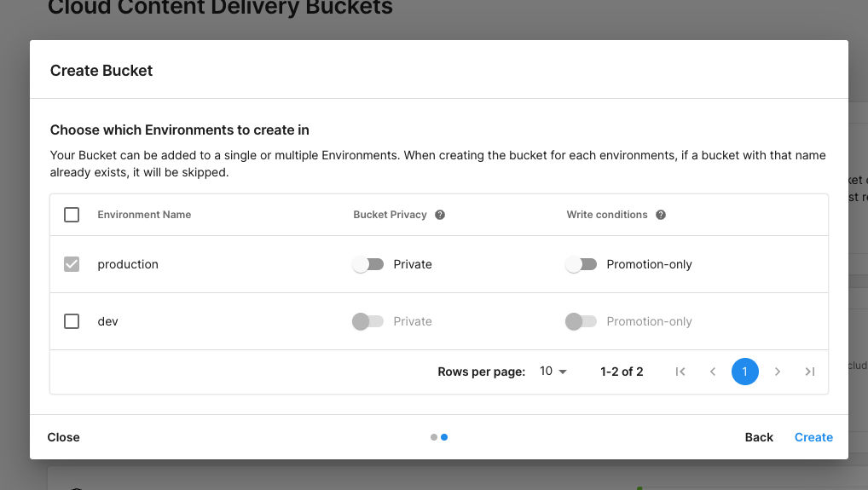Click the Environment Name column header
Viewport: 868px width, 490px height.
pos(144,215)
